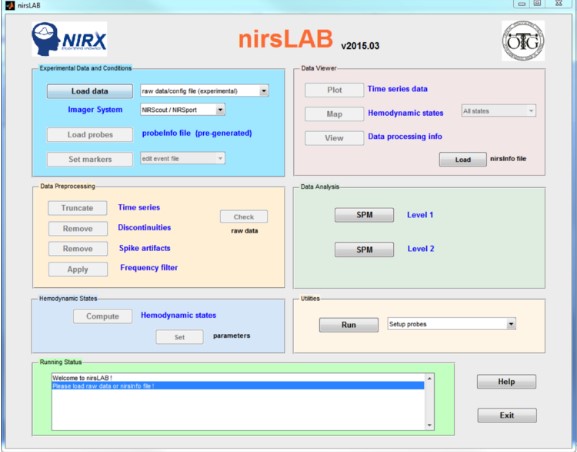The width and height of the screenshot is (577, 452).
Task: Click the Set markers button
Action: [90, 159]
